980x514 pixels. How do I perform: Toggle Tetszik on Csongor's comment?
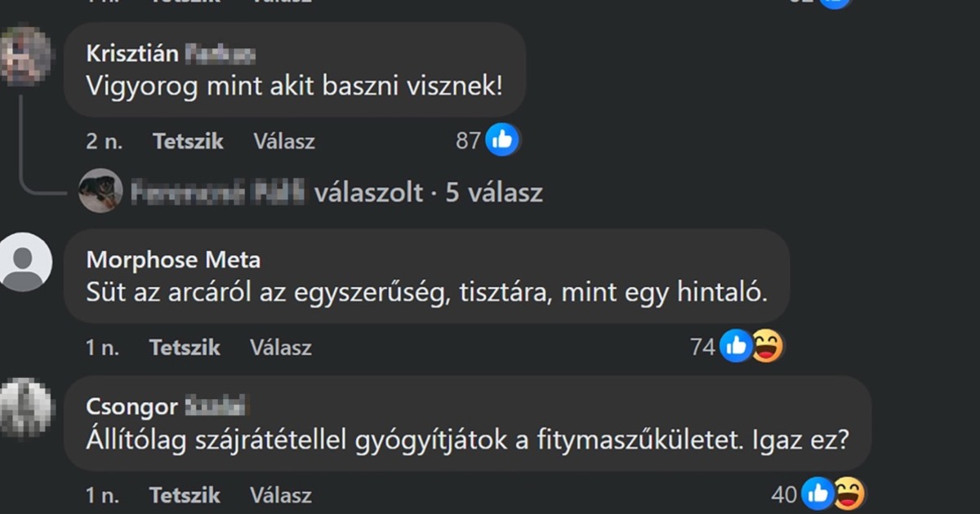coord(185,494)
